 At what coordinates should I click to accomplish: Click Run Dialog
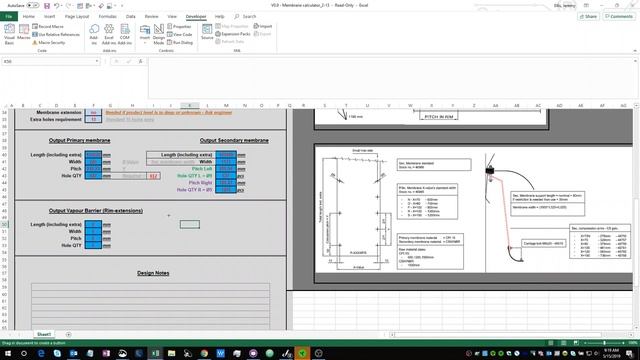point(180,42)
